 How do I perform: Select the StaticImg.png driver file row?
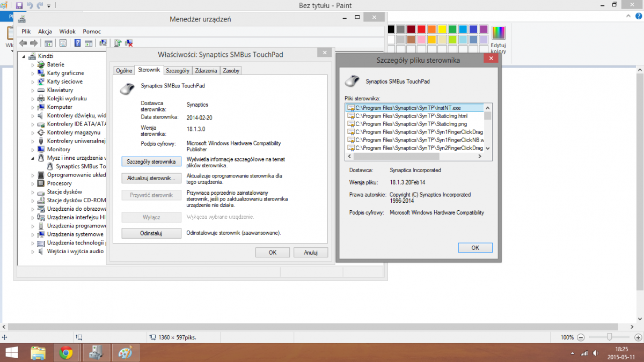[x=415, y=124]
